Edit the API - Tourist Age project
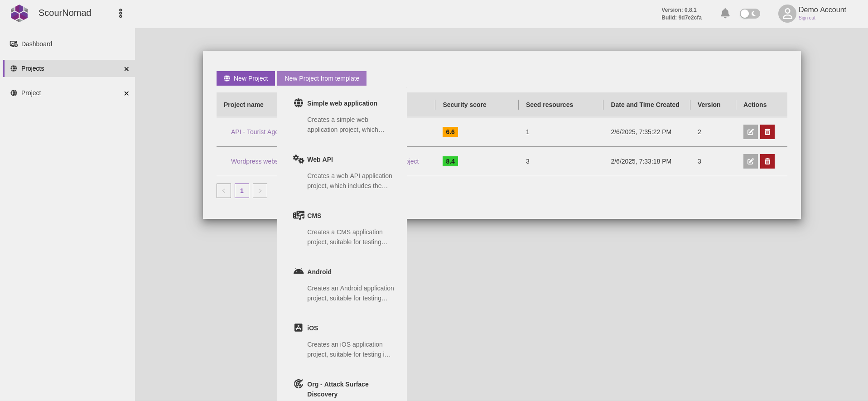The image size is (868, 401). click(x=751, y=132)
